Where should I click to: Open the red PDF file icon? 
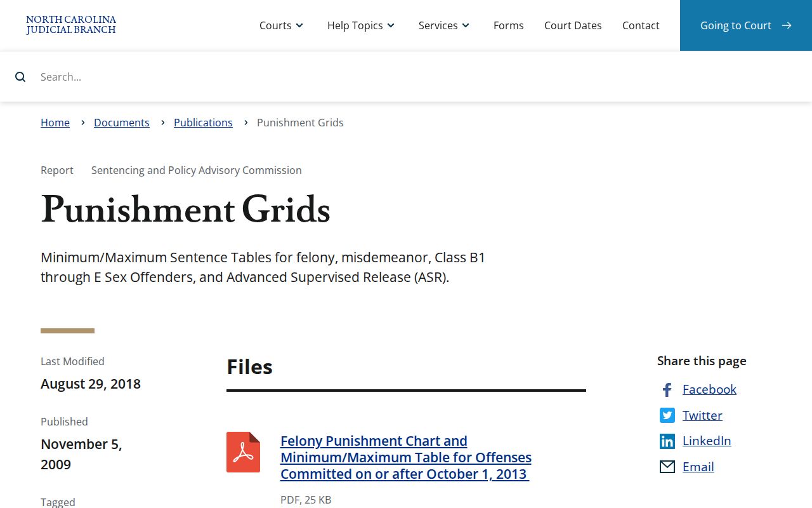tap(244, 452)
